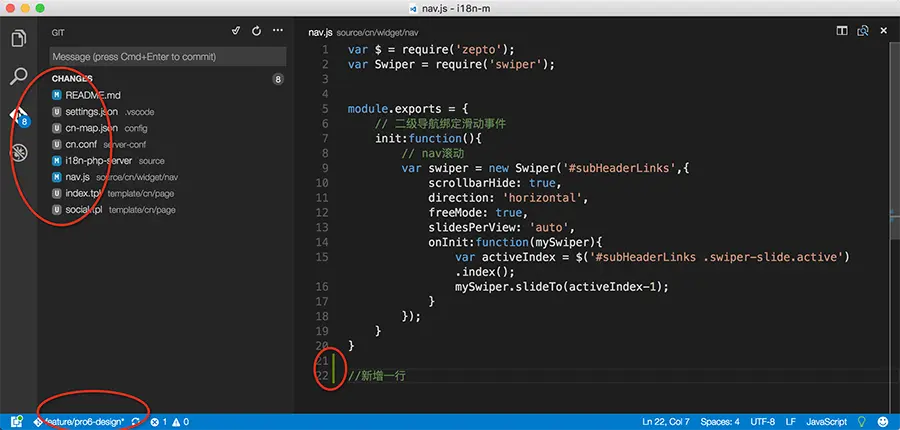Click the lightbulb icon in status bar
900x430 pixels.
861,422
